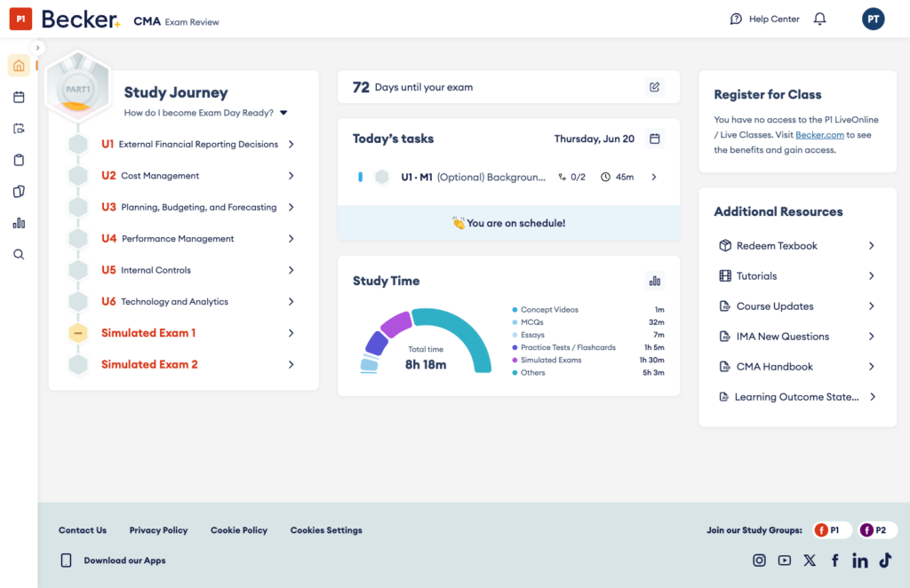Join the P1 study group button
Screen dimensions: 910x588
[833, 530]
